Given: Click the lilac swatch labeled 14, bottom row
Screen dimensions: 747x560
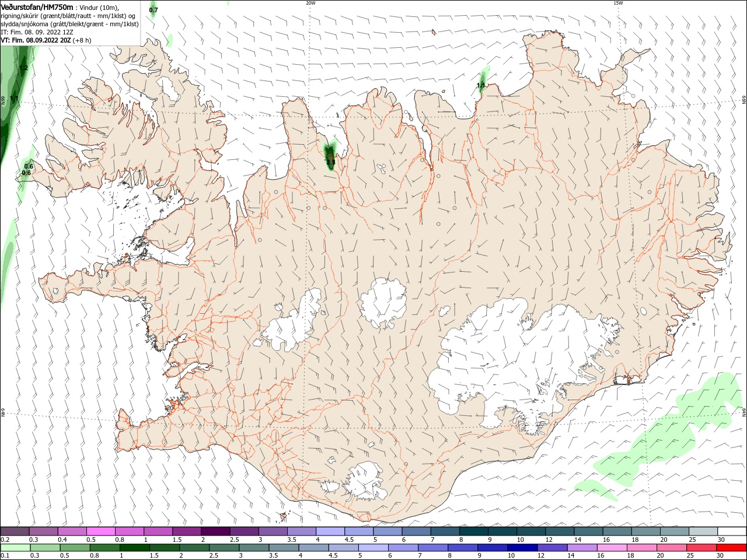Looking at the screenshot, I should [x=582, y=548].
